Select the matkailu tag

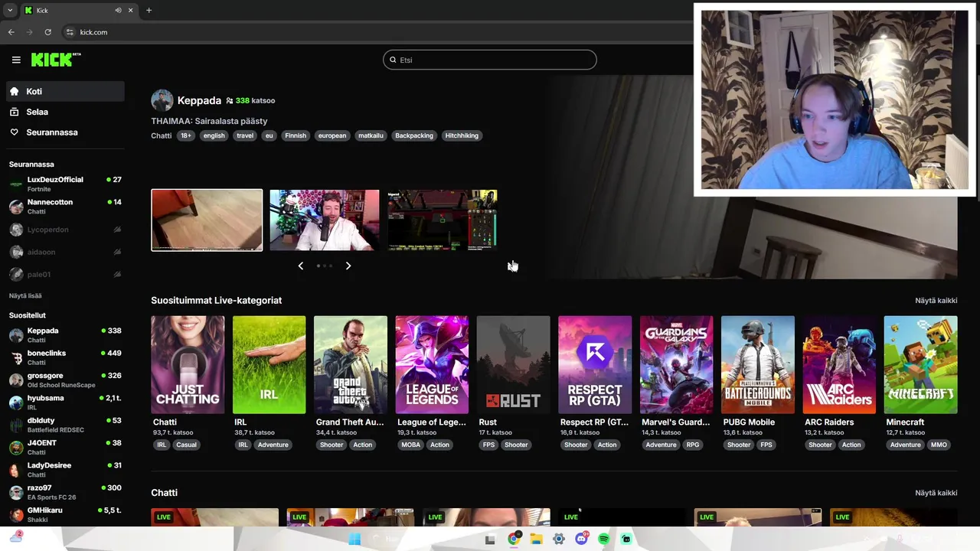pyautogui.click(x=371, y=135)
